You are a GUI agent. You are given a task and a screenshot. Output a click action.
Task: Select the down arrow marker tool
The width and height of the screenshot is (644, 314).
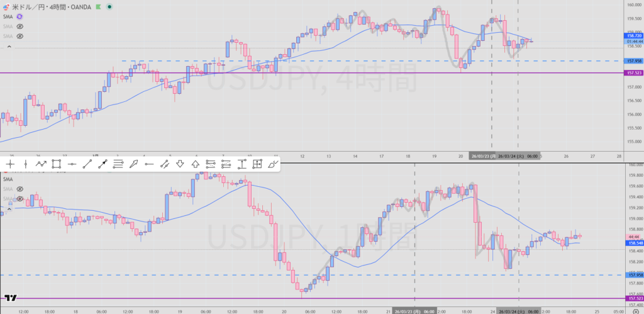(x=180, y=164)
